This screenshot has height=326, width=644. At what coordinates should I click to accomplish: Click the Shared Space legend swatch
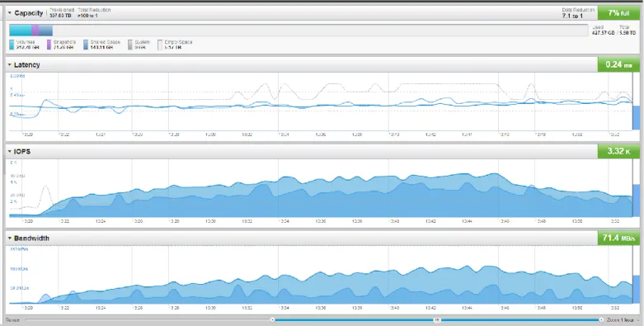point(86,45)
